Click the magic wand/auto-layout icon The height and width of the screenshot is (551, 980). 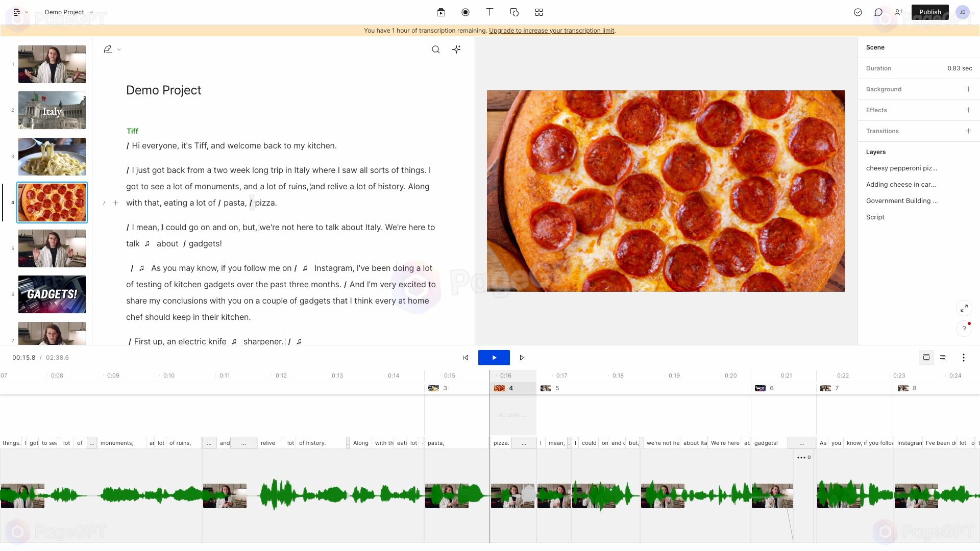point(457,49)
